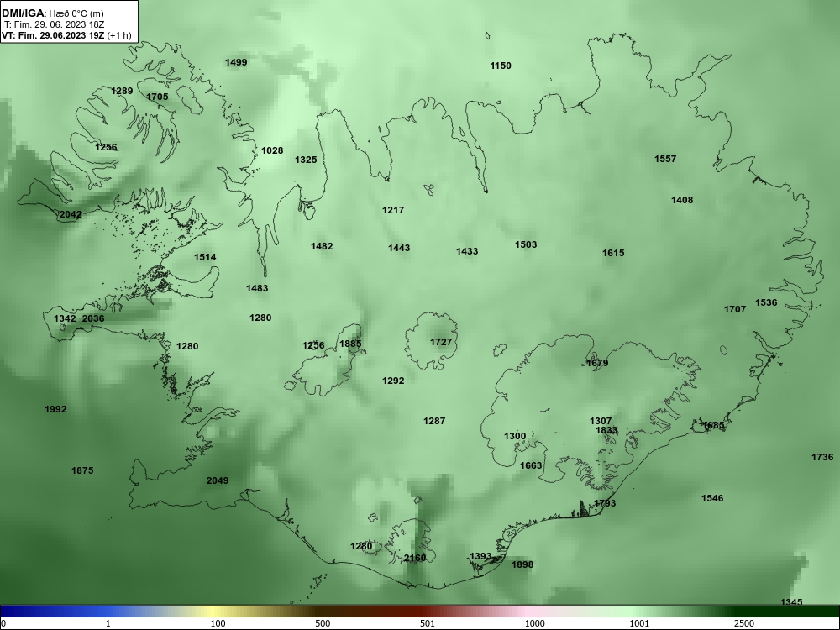Click the 1546 offshore height label
Image resolution: width=840 pixels, height=630 pixels.
[x=712, y=498]
